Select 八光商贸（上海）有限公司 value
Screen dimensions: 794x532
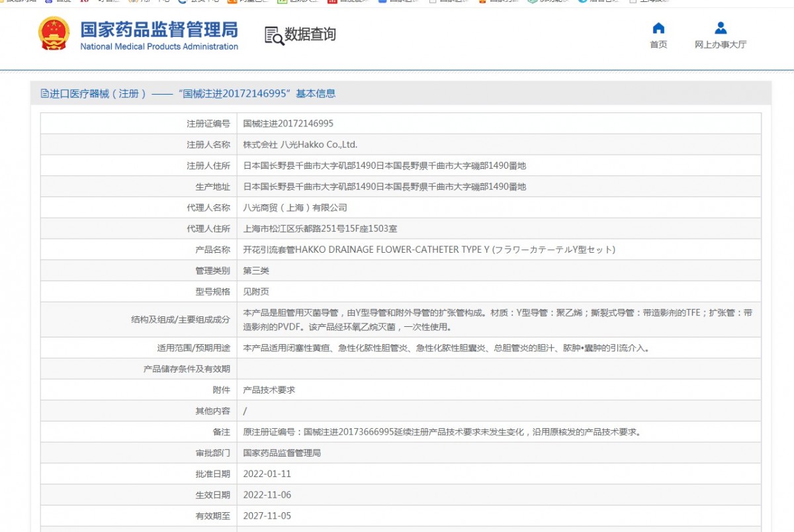pyautogui.click(x=295, y=208)
